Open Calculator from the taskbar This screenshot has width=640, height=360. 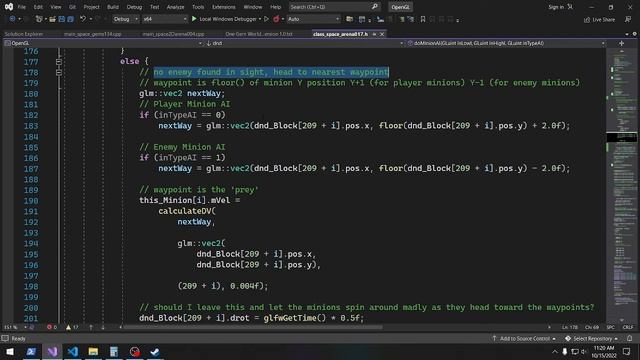114,351
